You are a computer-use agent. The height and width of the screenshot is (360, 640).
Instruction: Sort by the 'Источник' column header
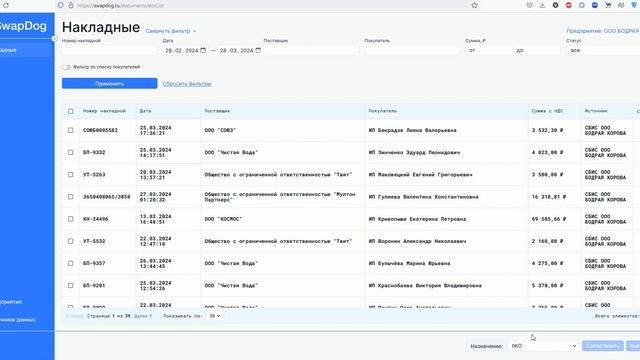point(596,111)
